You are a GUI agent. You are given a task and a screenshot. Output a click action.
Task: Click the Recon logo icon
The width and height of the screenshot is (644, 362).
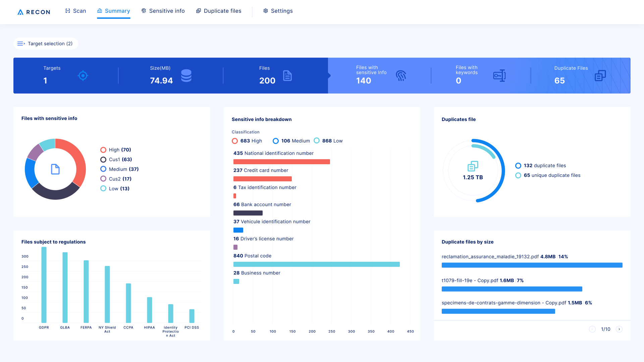pos(20,12)
